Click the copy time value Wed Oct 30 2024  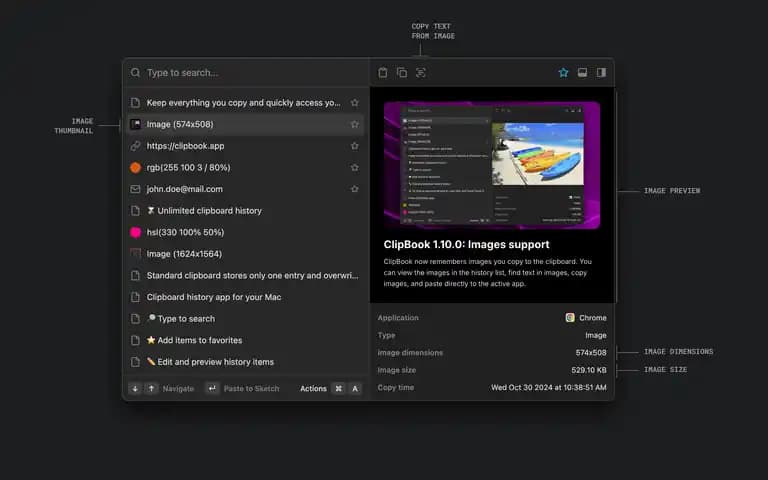[x=549, y=387]
